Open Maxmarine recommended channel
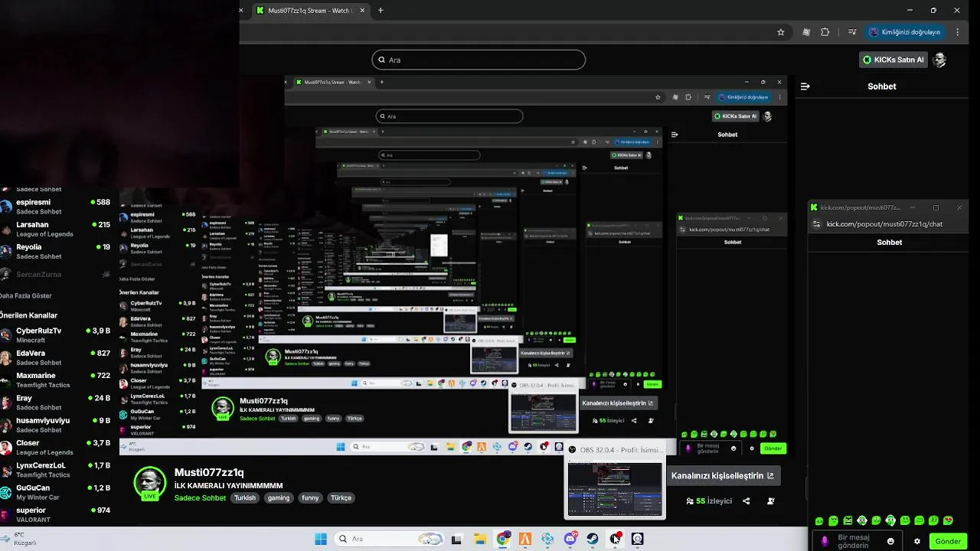 [55, 380]
